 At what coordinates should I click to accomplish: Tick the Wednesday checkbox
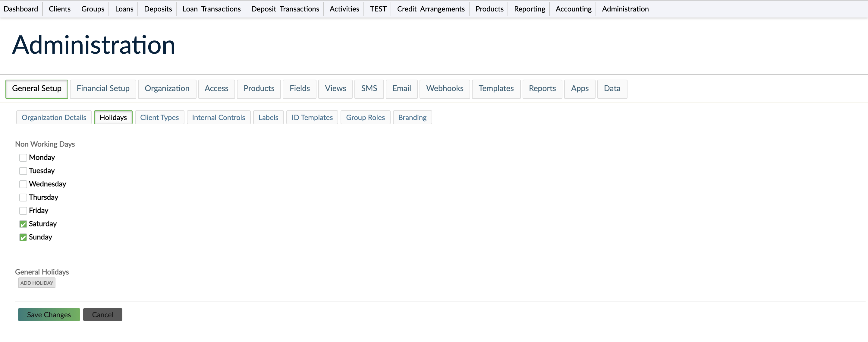23,184
